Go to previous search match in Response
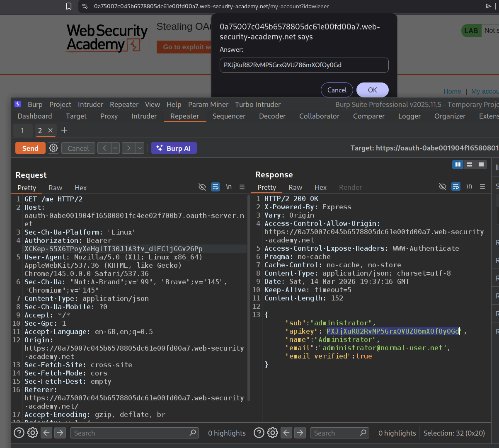499x448 pixels. (286, 433)
